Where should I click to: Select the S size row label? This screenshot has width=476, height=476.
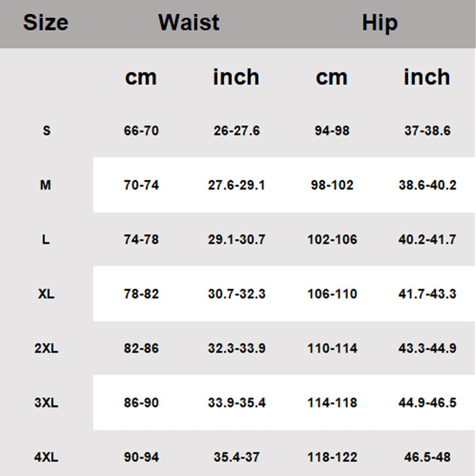46,130
